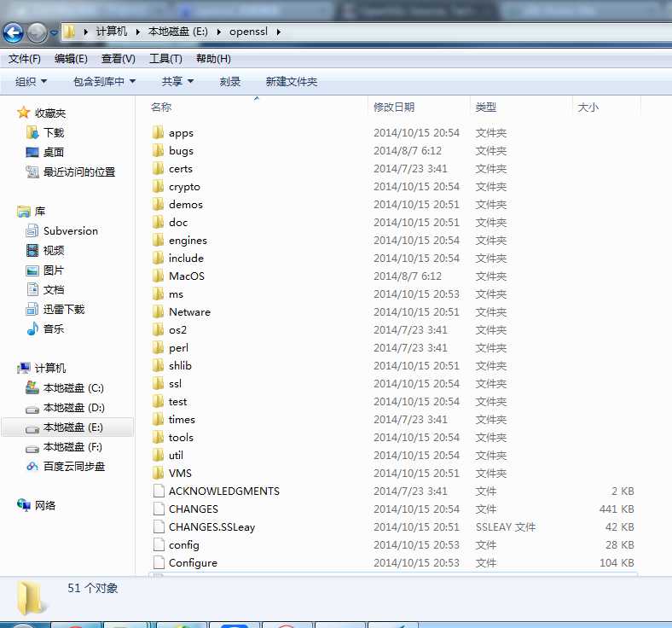Image resolution: width=672 pixels, height=628 pixels.
Task: Select the VMS folder
Action: (172, 474)
